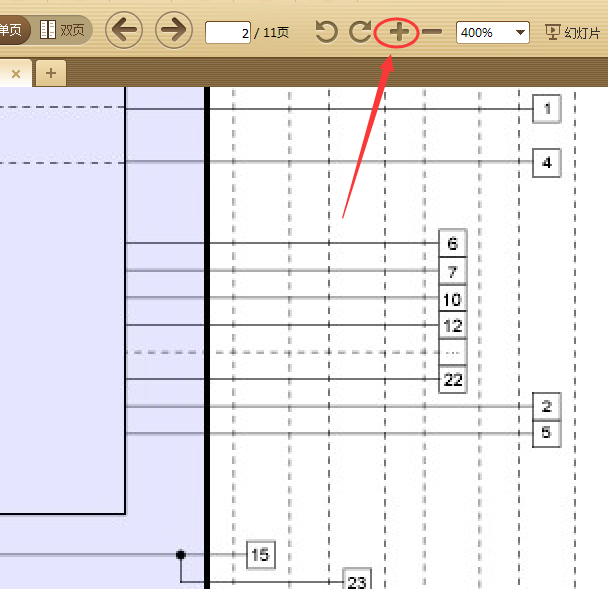Click pin box labeled 22
This screenshot has height=589, width=608.
pyautogui.click(x=453, y=379)
